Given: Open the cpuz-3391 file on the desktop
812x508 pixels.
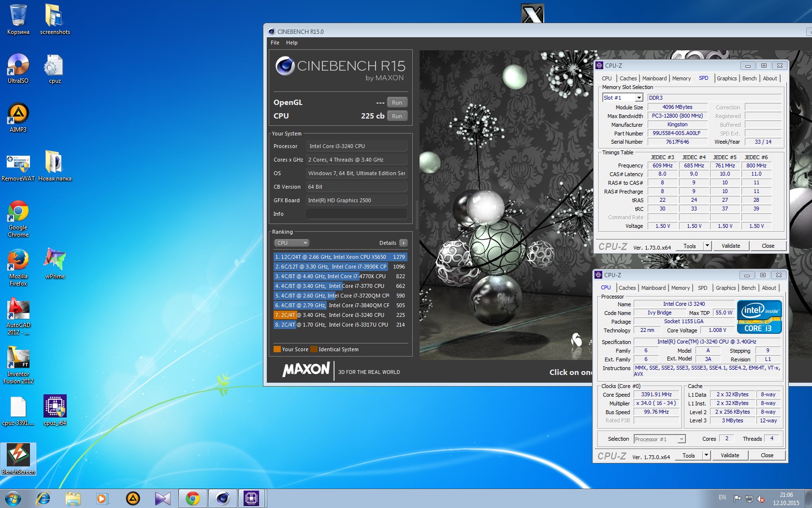Looking at the screenshot, I should [18, 411].
